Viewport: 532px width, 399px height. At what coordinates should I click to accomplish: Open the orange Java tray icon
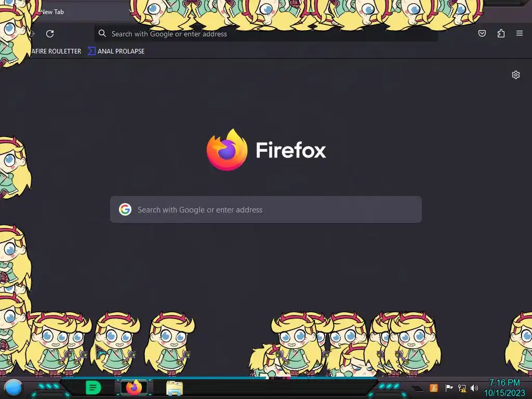(x=434, y=388)
